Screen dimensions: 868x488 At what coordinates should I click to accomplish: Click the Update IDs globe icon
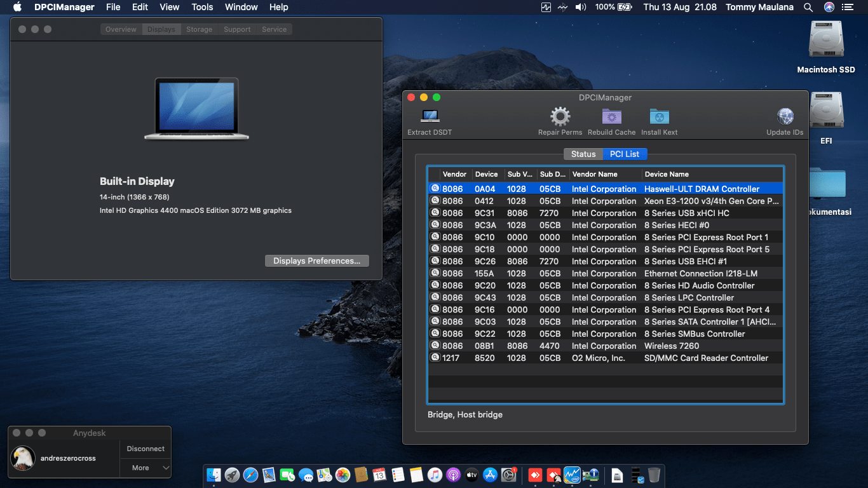click(785, 117)
